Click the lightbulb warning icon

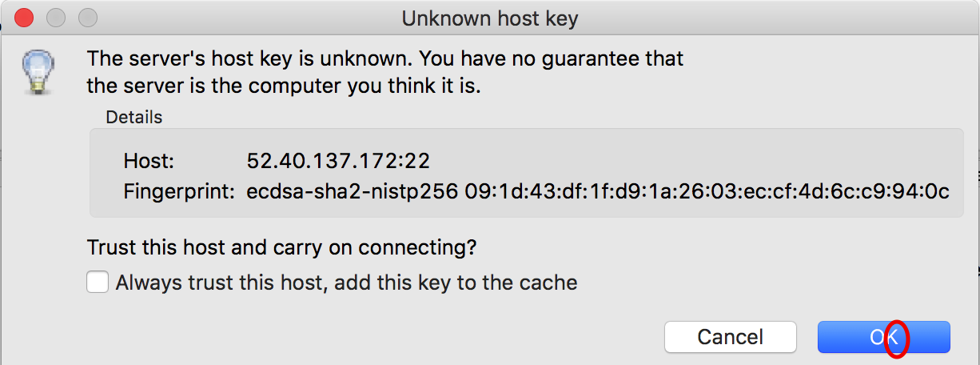click(37, 70)
